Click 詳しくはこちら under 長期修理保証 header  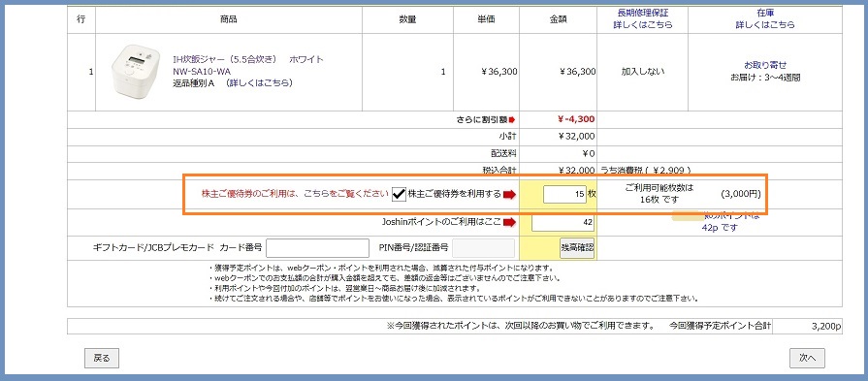[643, 25]
